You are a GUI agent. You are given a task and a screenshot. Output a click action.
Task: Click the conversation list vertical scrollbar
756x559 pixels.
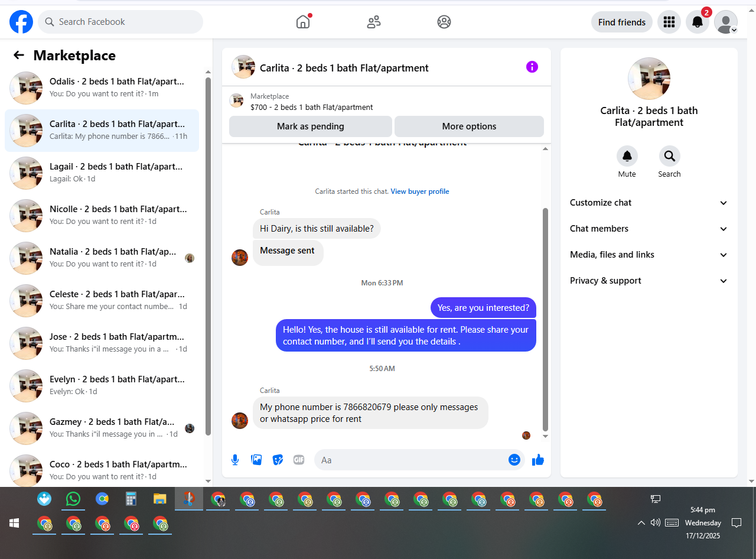point(208,256)
